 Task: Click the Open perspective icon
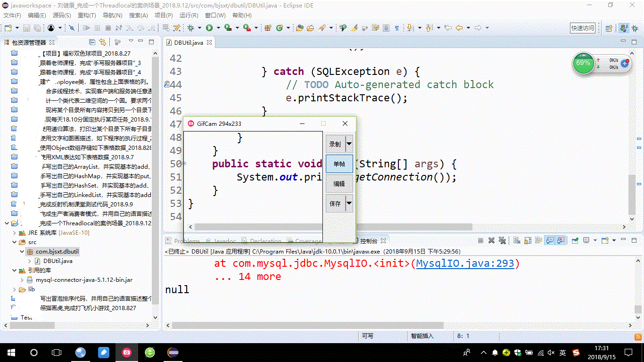609,28
